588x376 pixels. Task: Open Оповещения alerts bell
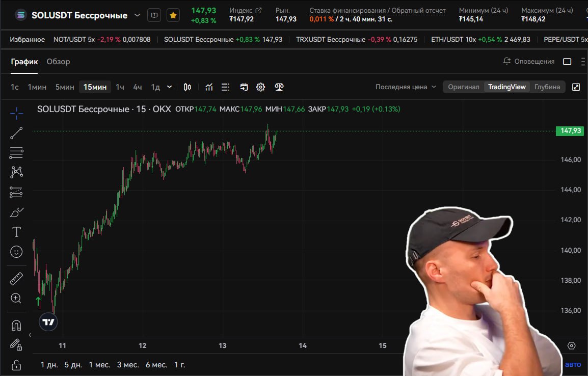point(528,61)
